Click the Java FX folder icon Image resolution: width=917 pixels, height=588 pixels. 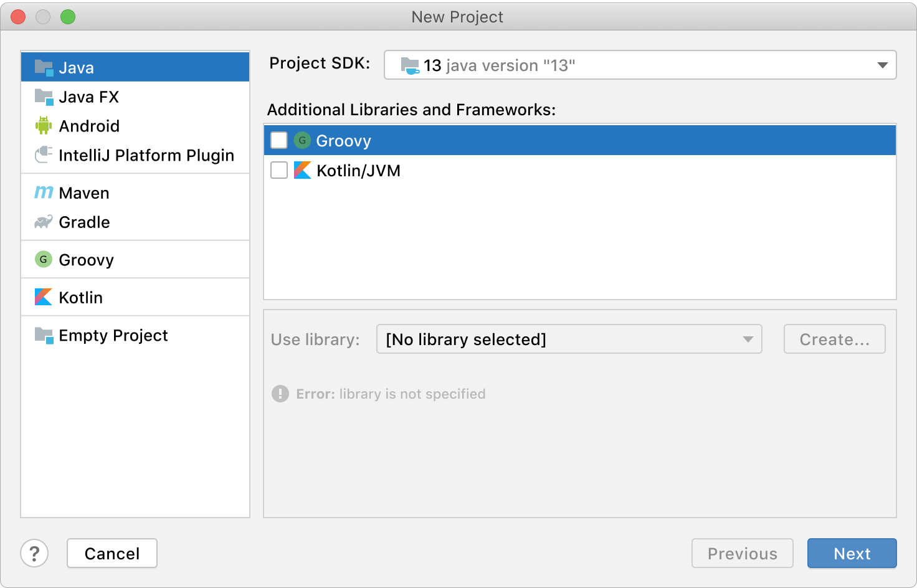coord(44,97)
